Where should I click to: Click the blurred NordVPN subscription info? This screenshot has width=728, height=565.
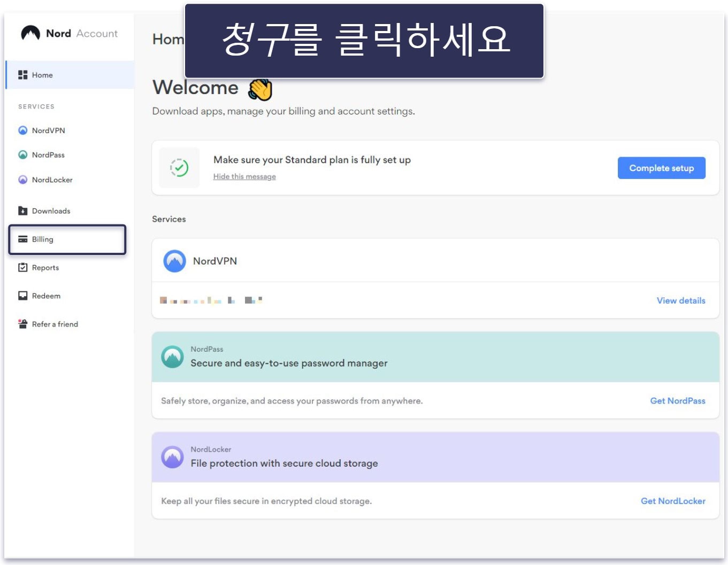click(x=211, y=300)
